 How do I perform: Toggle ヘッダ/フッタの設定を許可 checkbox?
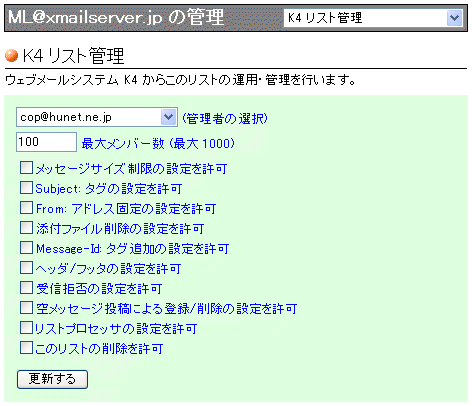pos(26,268)
